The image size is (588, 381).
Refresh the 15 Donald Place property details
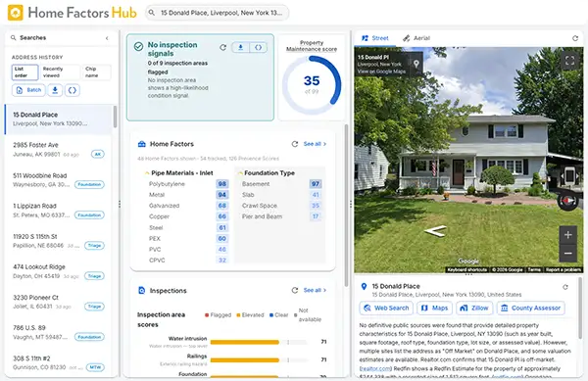tap(565, 287)
